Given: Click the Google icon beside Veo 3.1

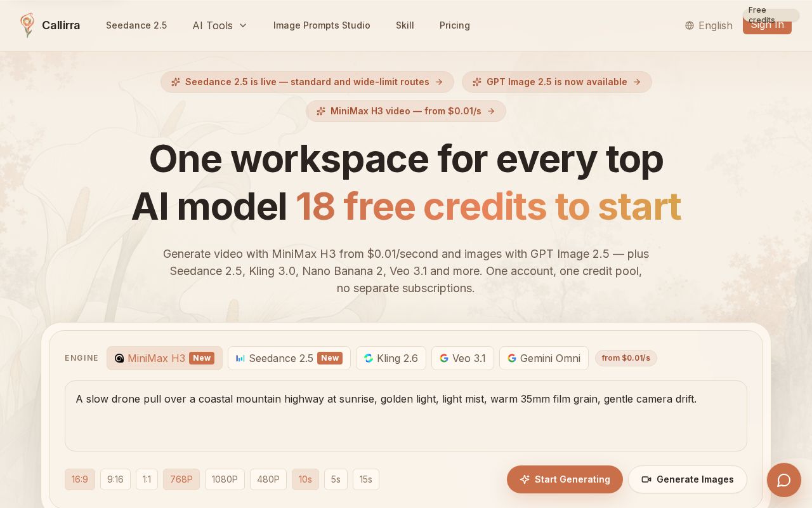Looking at the screenshot, I should click(444, 358).
